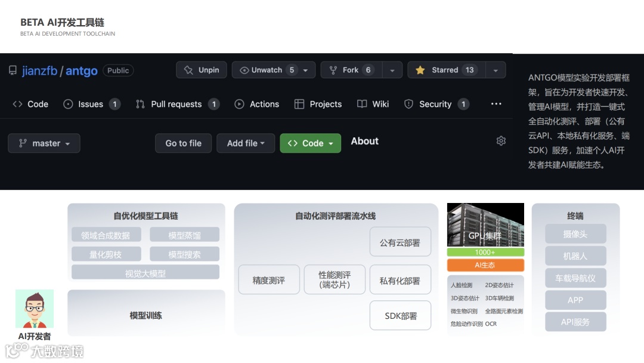
Task: Click the branch icon beside master
Action: tap(23, 143)
